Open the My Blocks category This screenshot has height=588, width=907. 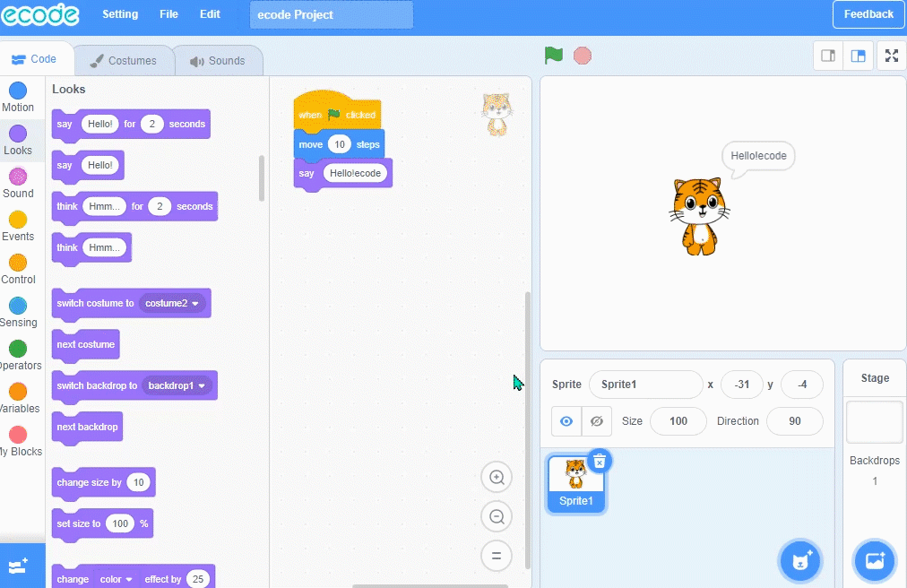pyautogui.click(x=21, y=441)
